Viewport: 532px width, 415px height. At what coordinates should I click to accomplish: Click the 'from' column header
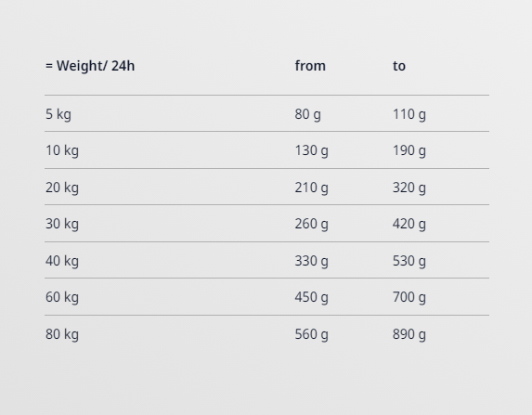310,66
